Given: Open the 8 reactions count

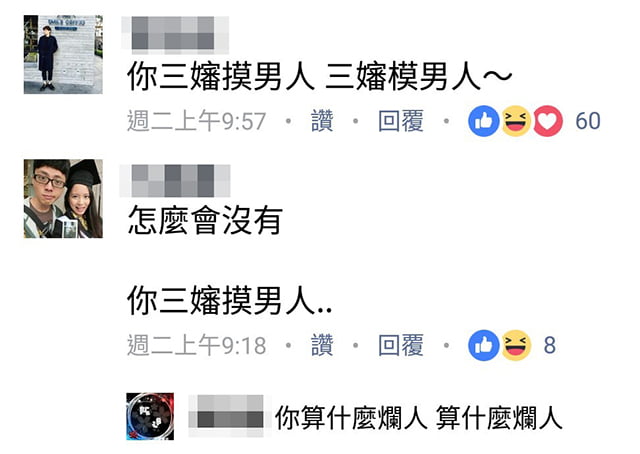Looking at the screenshot, I should coord(549,345).
